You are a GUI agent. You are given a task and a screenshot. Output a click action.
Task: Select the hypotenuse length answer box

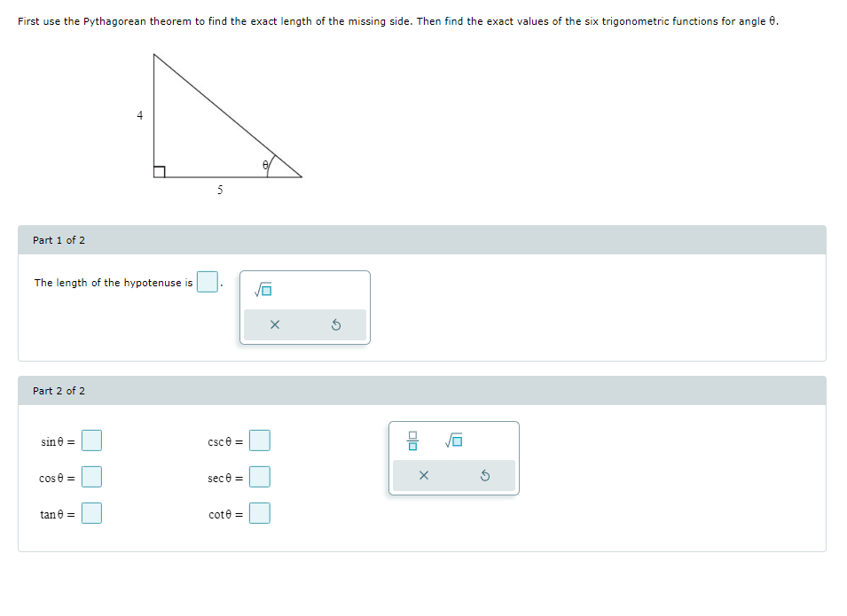205,282
